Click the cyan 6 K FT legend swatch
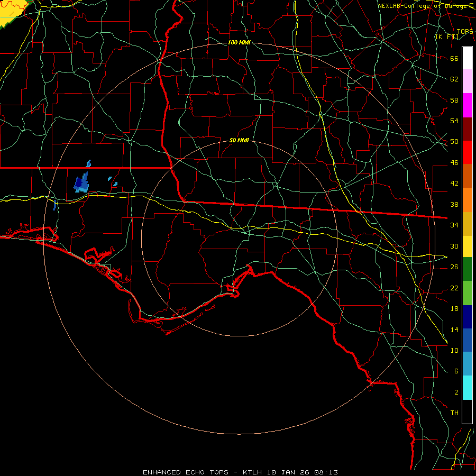Viewport: 476px width, 476px height. [x=467, y=388]
